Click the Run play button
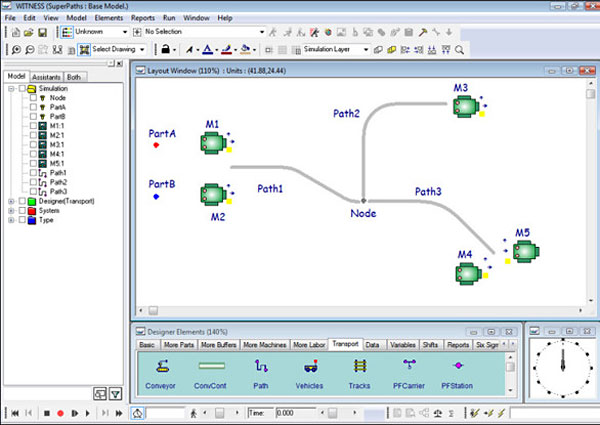The width and height of the screenshot is (600, 425). 88,413
